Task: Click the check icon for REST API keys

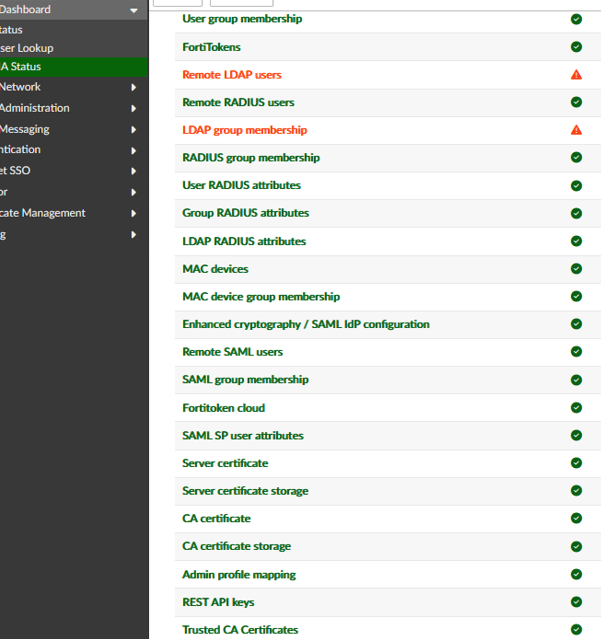Action: click(576, 602)
